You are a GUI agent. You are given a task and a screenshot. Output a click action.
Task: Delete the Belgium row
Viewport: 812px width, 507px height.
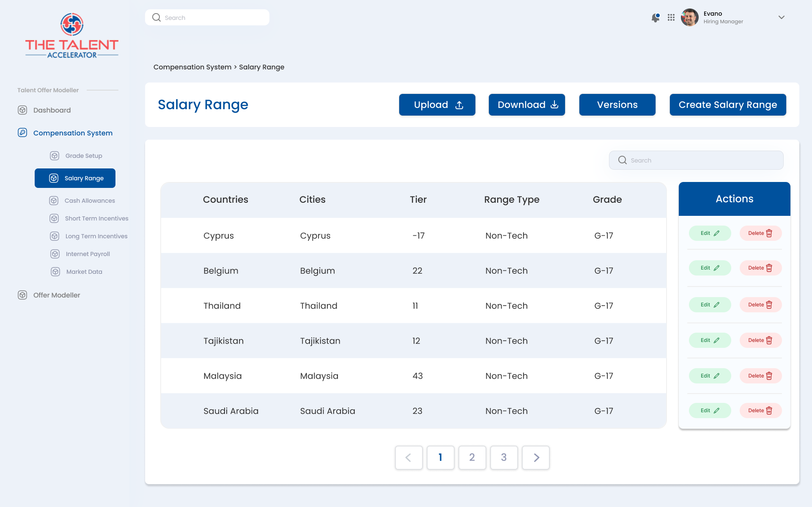pos(760,268)
